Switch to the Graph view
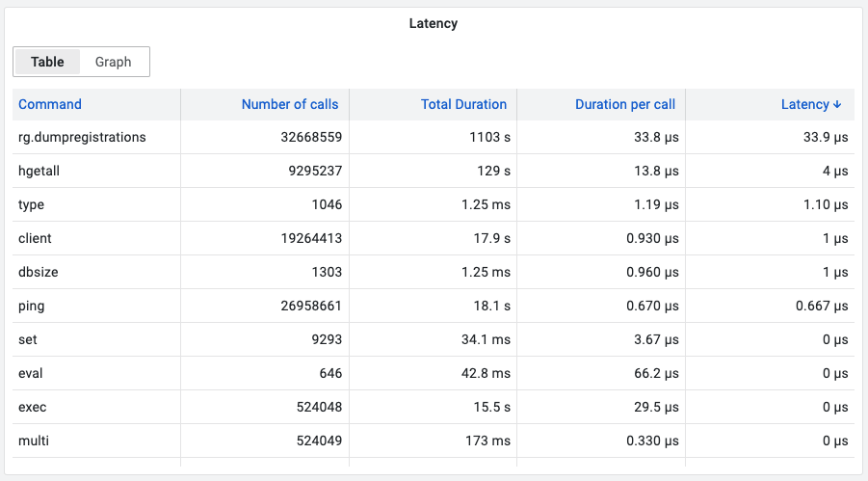The image size is (868, 481). point(113,62)
